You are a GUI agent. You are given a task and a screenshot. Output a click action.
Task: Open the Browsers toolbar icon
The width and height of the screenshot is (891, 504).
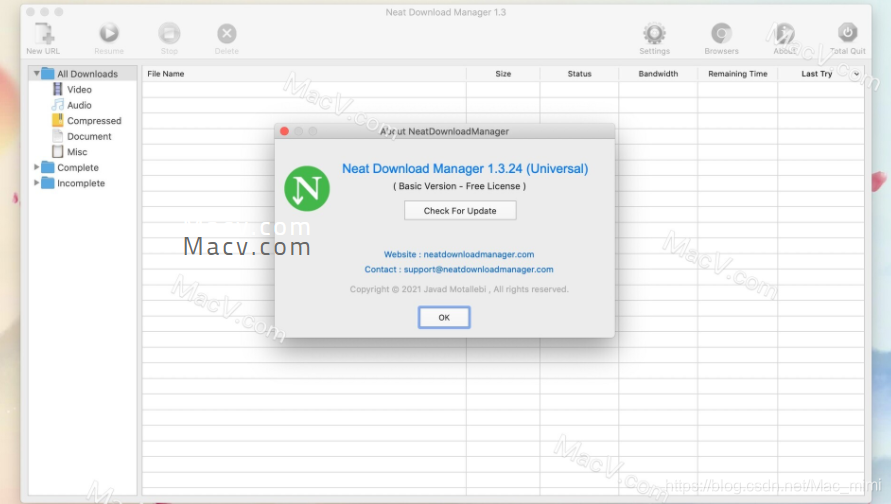(x=722, y=34)
